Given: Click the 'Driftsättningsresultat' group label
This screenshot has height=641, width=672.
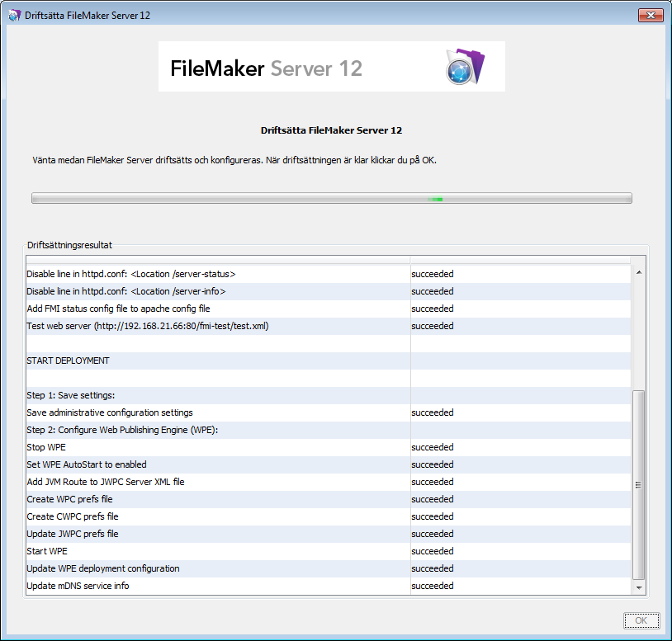Looking at the screenshot, I should (69, 245).
